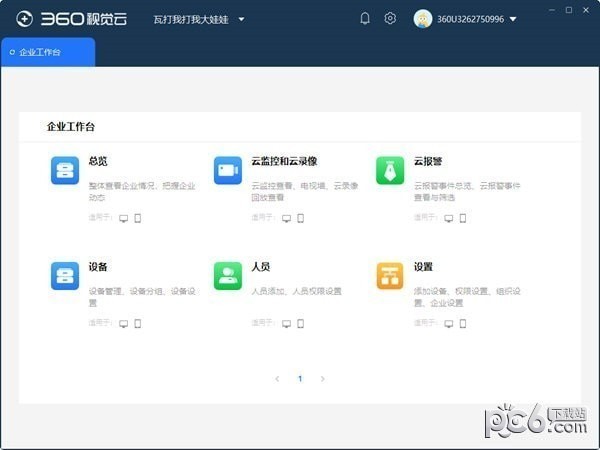Click the notification bell icon

[365, 19]
